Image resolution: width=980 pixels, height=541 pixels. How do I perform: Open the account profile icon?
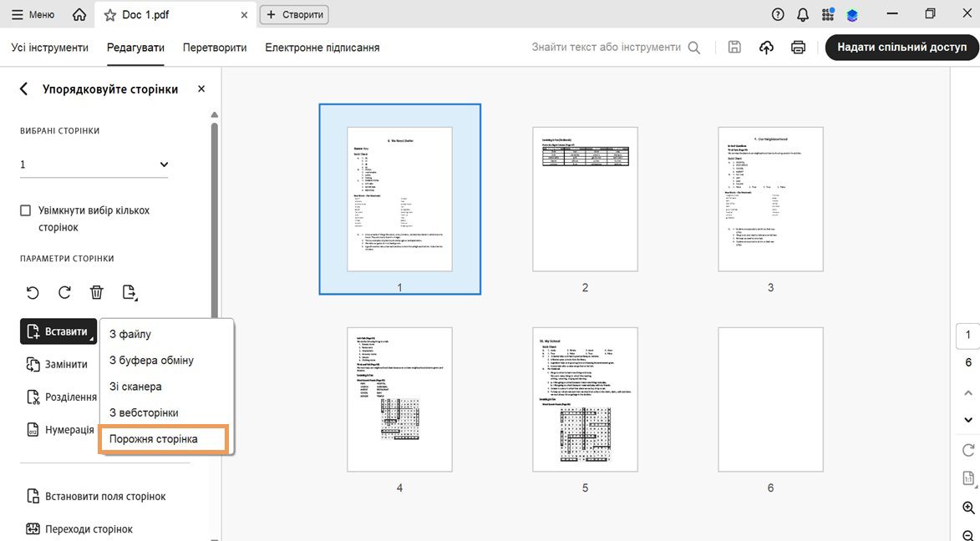pos(852,15)
